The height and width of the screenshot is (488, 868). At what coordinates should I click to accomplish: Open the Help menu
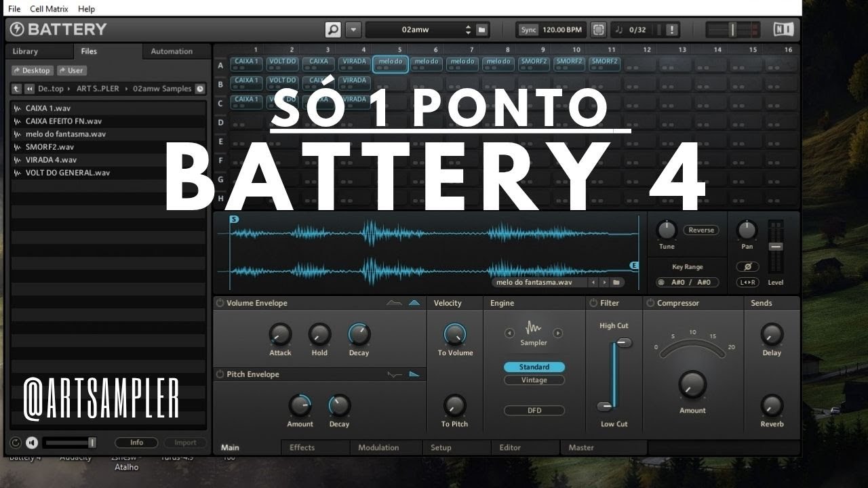pyautogui.click(x=86, y=9)
